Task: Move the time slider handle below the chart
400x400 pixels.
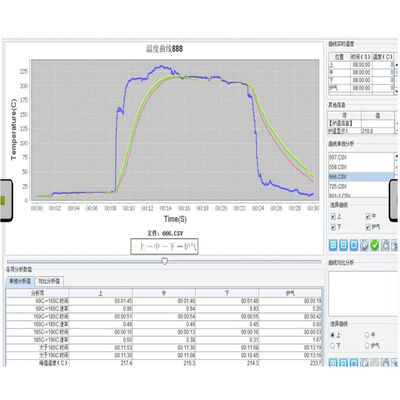Action: click(164, 261)
